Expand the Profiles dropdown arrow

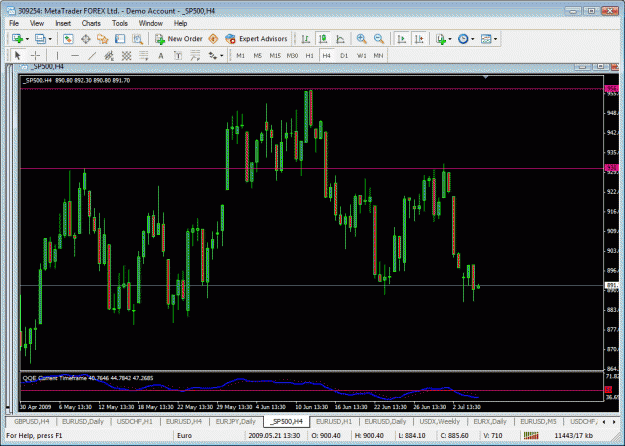50,39
